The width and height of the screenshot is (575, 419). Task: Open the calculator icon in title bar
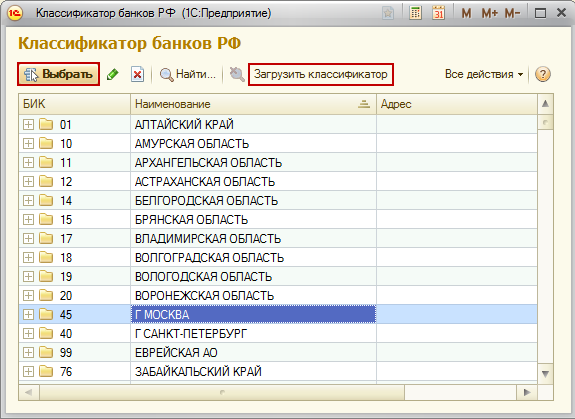415,14
